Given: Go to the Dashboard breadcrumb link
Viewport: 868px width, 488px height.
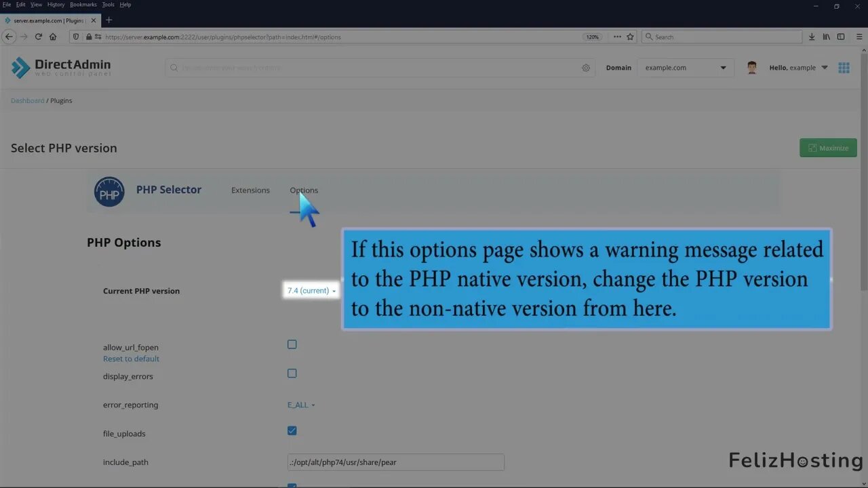Looking at the screenshot, I should [x=27, y=100].
